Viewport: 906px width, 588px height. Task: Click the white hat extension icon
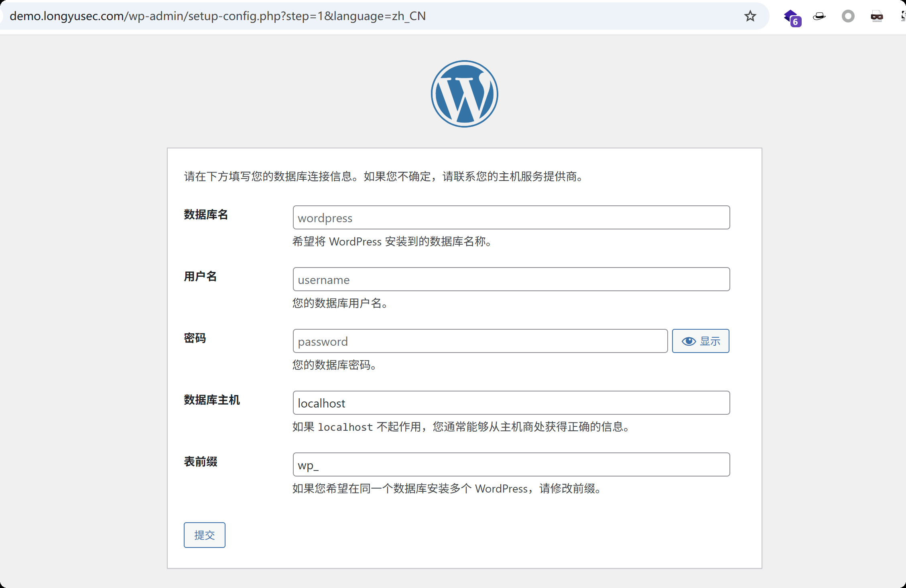[x=819, y=16]
